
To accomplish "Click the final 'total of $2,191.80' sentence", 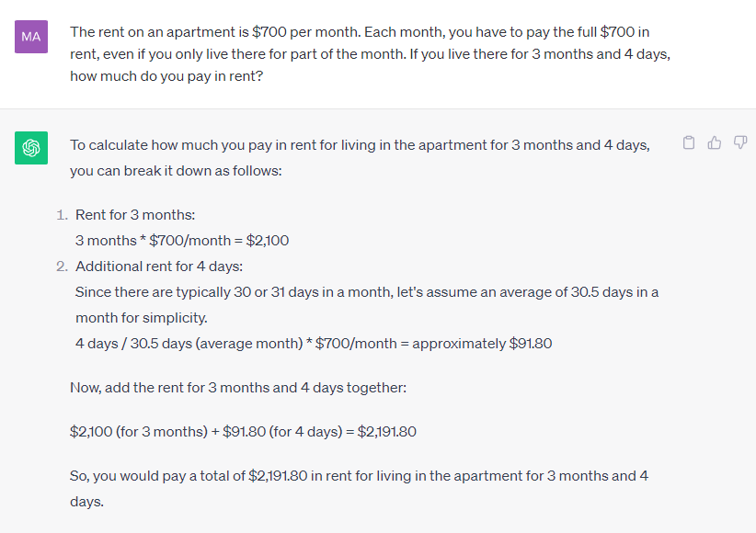I will (x=359, y=489).
